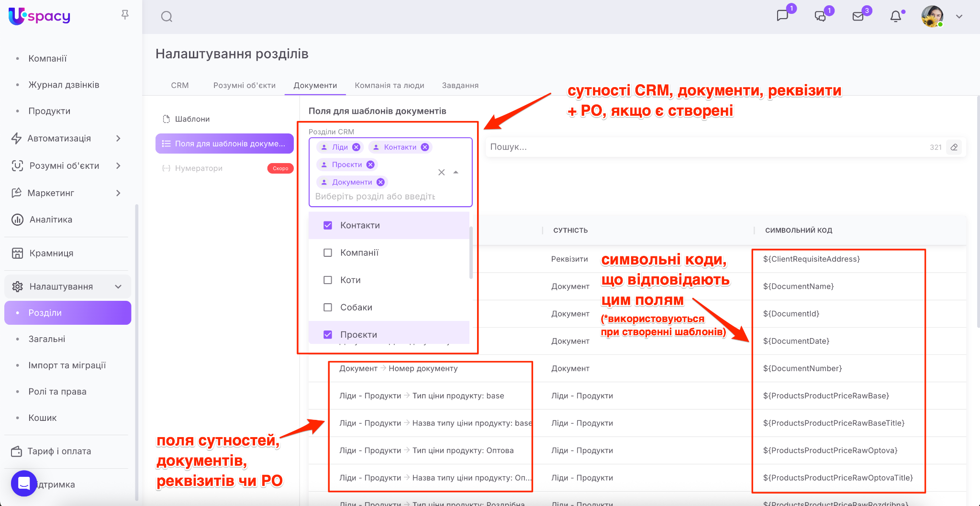Image resolution: width=980 pixels, height=506 pixels.
Task: Open the support chat bubble button
Action: [x=24, y=483]
